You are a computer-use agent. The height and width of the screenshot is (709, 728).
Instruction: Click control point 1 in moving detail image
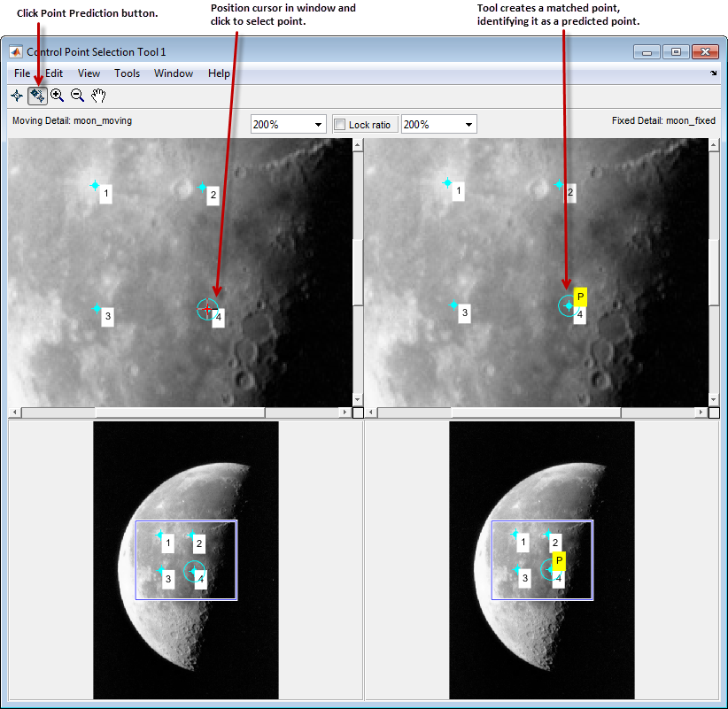click(94, 187)
